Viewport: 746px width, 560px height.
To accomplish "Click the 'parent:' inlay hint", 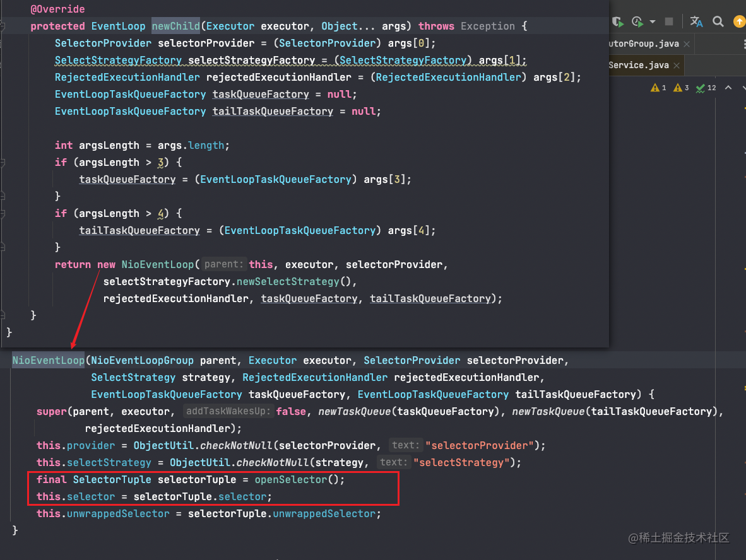I will 223,264.
